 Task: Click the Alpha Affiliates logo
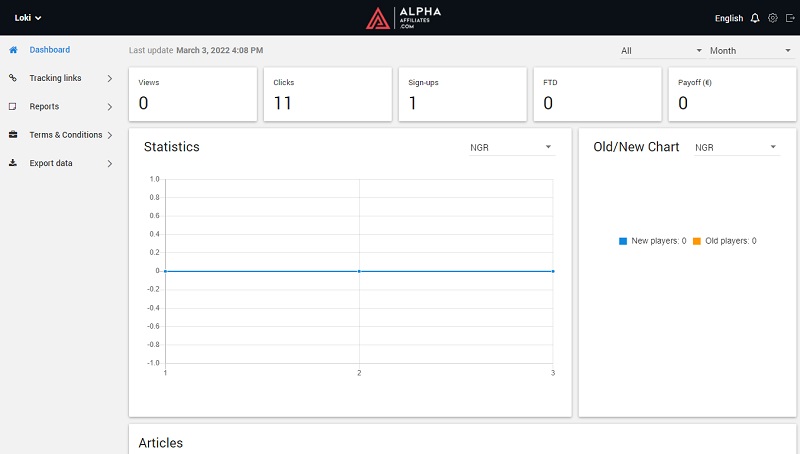coord(404,18)
